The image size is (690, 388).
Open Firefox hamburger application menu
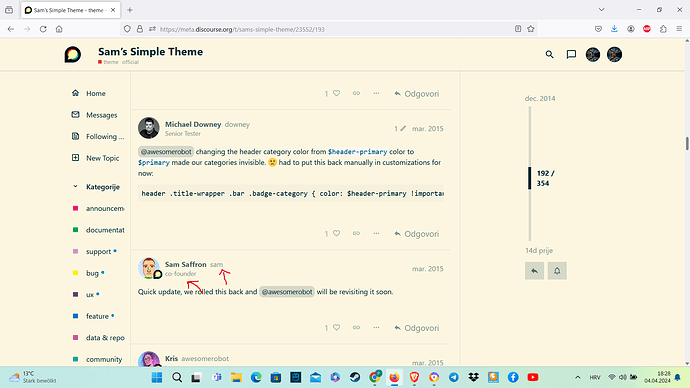(x=679, y=29)
